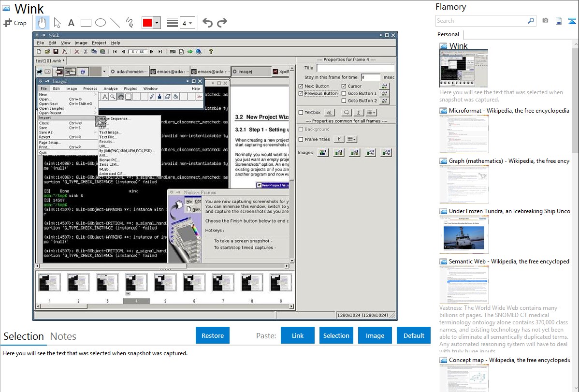
Task: Undo the last annotation
Action: (x=207, y=23)
